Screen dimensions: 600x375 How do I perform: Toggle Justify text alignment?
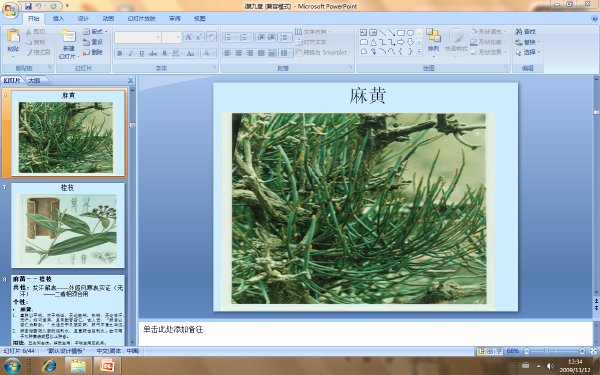click(261, 53)
